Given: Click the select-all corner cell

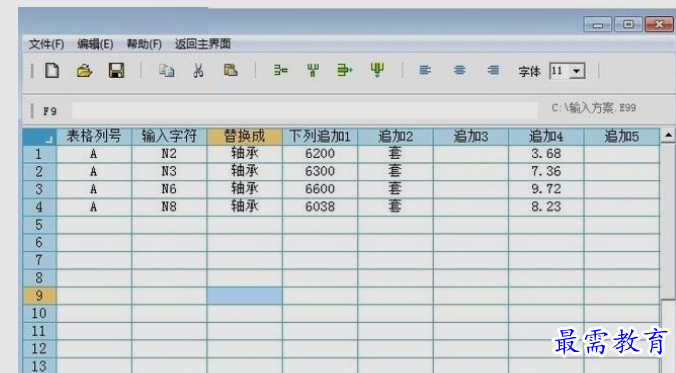Looking at the screenshot, I should pyautogui.click(x=39, y=137).
